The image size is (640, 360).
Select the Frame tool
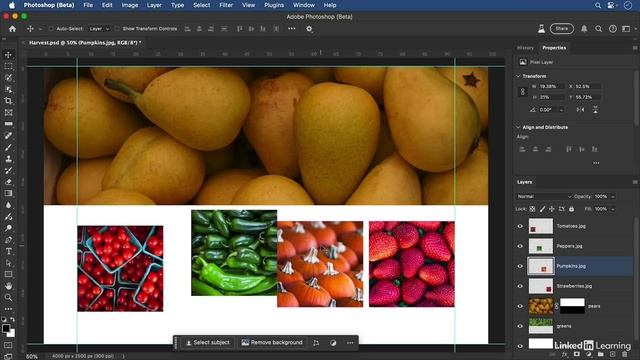pos(8,112)
